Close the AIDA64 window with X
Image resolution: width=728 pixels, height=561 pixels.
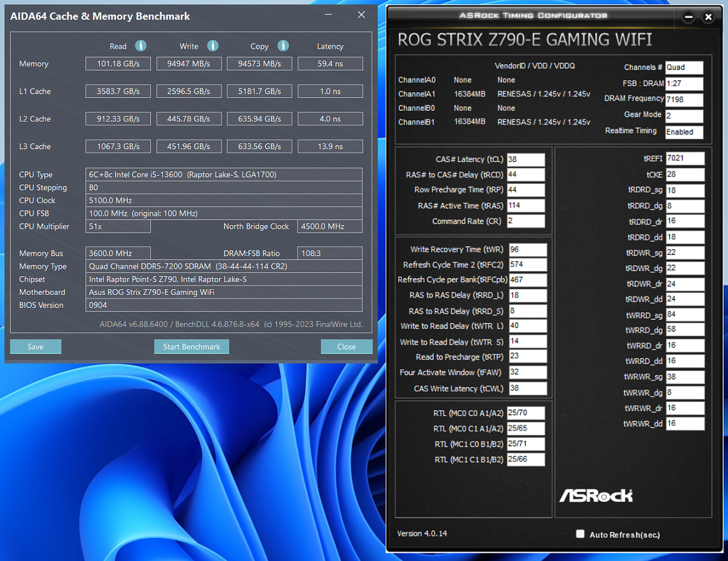[361, 15]
